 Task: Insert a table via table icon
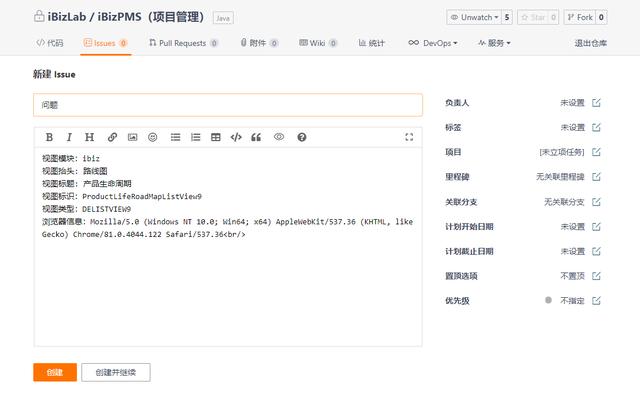click(216, 137)
